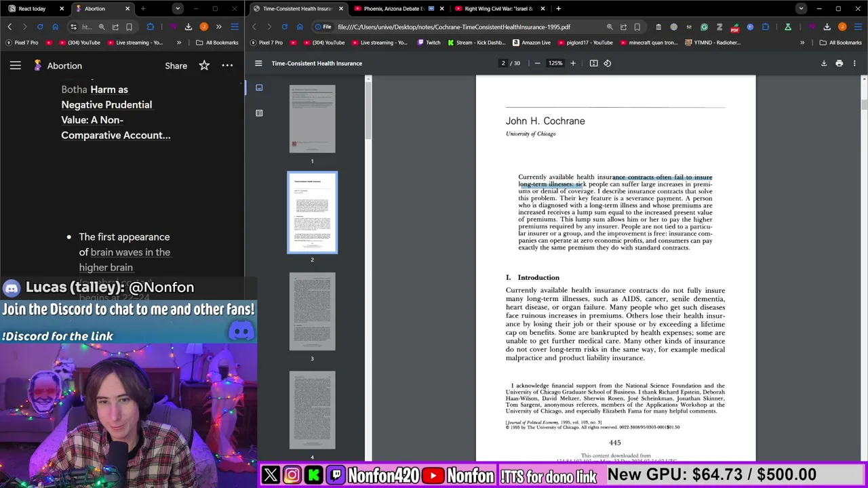This screenshot has height=488, width=868.
Task: Reload the page in right browser
Action: coord(284,27)
